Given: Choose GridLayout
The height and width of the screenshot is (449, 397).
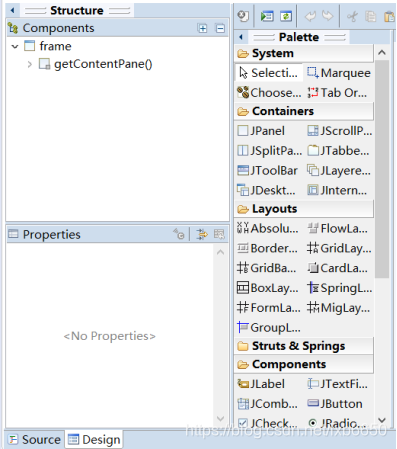Looking at the screenshot, I should coord(339,248).
